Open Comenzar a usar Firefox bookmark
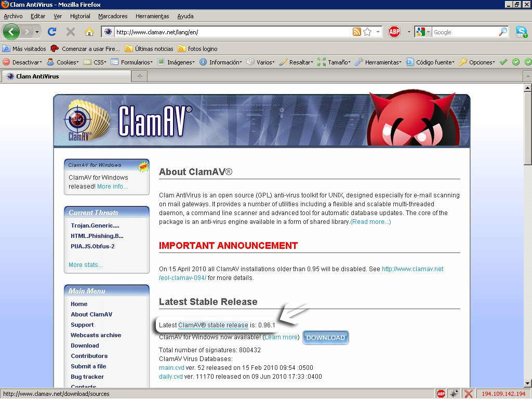The image size is (532, 399). pyautogui.click(x=85, y=48)
